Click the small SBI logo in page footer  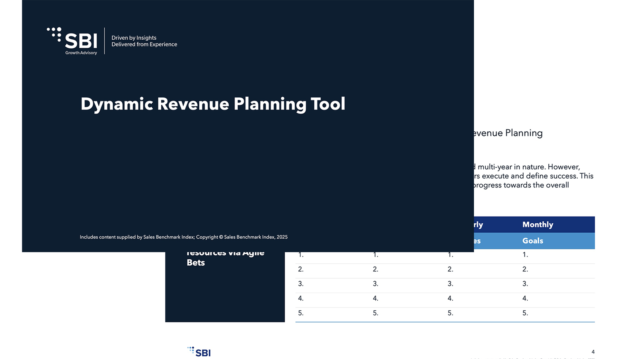point(199,352)
